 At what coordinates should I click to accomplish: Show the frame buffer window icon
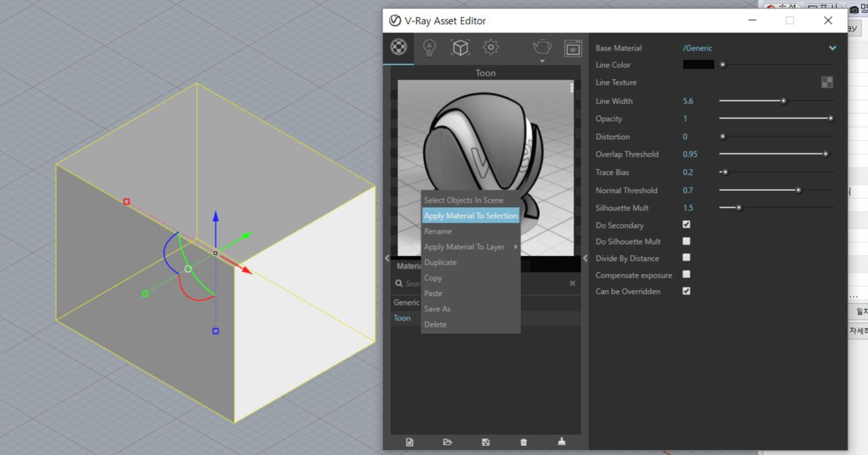pyautogui.click(x=573, y=47)
